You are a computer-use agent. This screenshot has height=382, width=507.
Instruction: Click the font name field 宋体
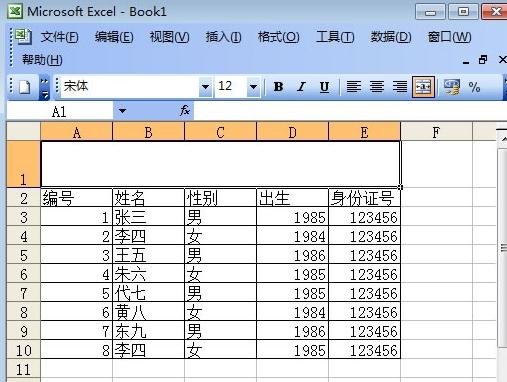click(130, 87)
